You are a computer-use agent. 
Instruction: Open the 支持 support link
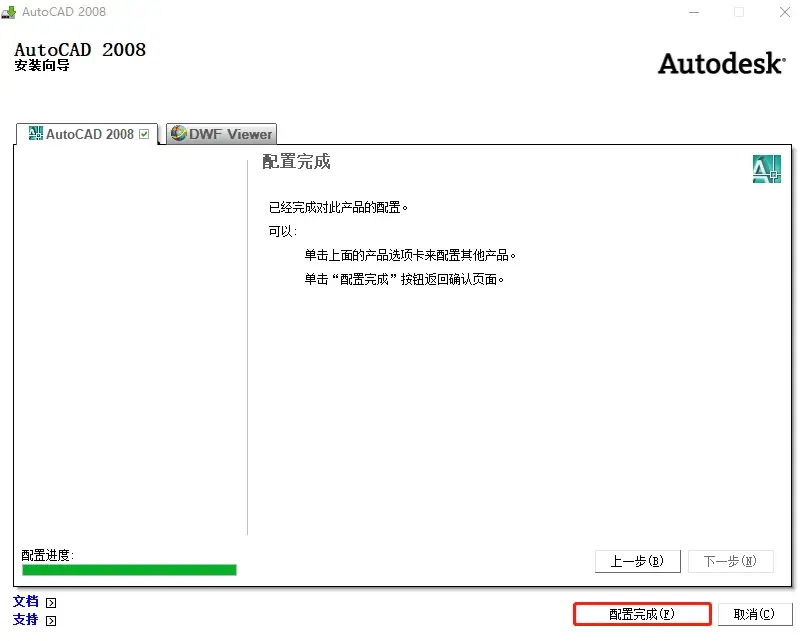coord(26,619)
